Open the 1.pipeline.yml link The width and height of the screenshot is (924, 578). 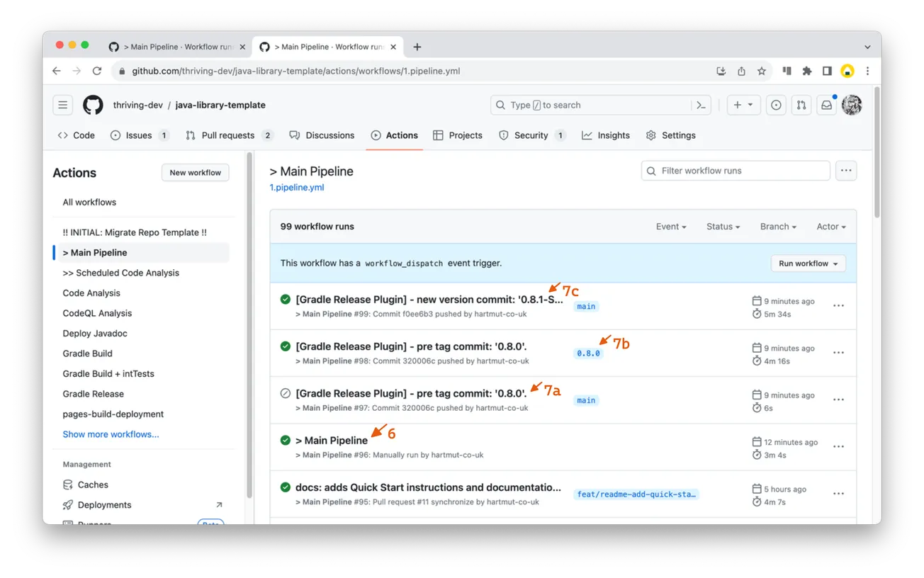[x=296, y=187]
